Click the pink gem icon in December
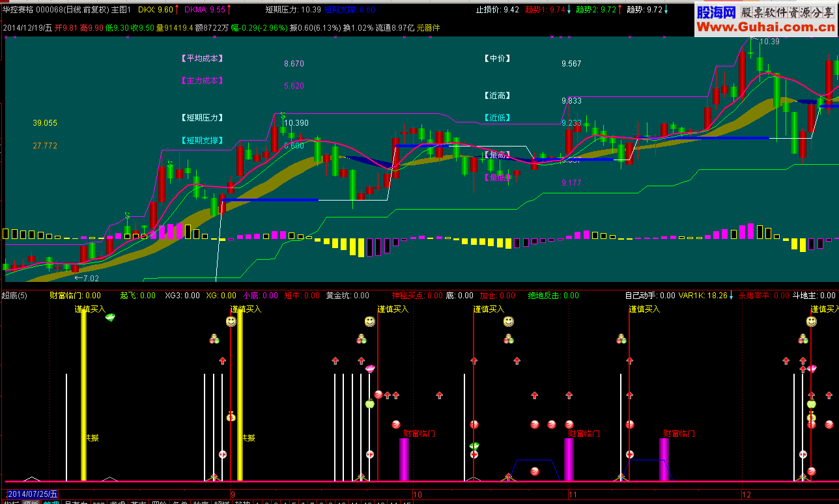Viewport: 839px width, 504px height. point(812,369)
